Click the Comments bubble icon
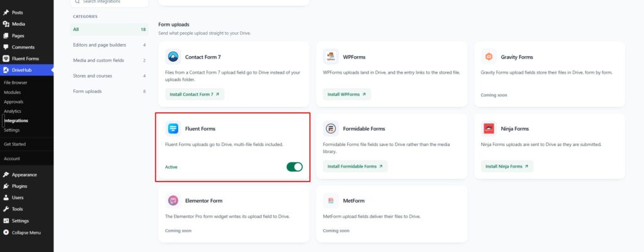This screenshot has height=252, width=644. coord(6,47)
